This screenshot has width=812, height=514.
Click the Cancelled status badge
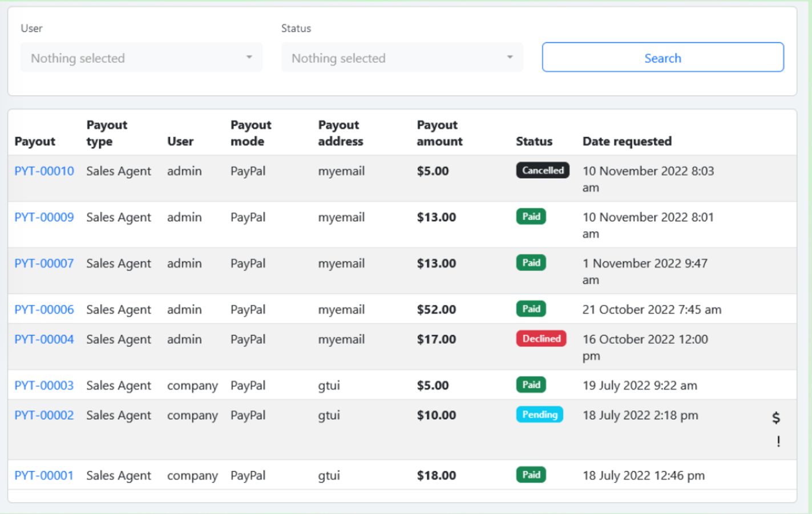542,170
